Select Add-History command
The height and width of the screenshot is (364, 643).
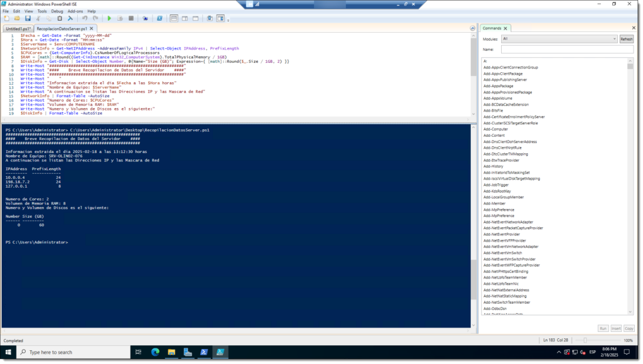coord(493,166)
